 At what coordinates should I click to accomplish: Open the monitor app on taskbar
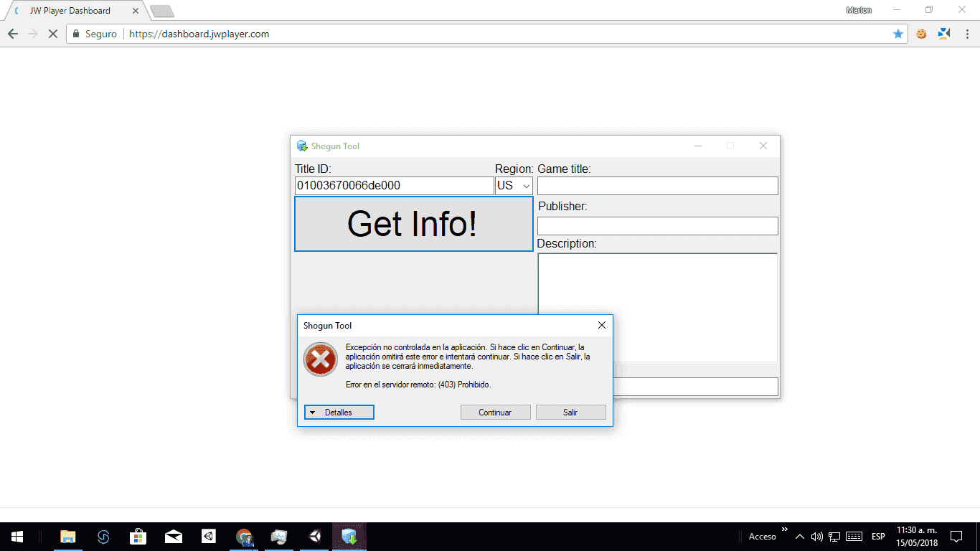pyautogui.click(x=279, y=536)
